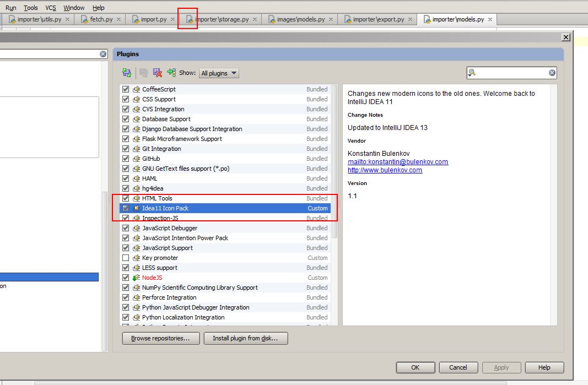Image resolution: width=588 pixels, height=385 pixels.
Task: Select the Tools menu
Action: [30, 7]
